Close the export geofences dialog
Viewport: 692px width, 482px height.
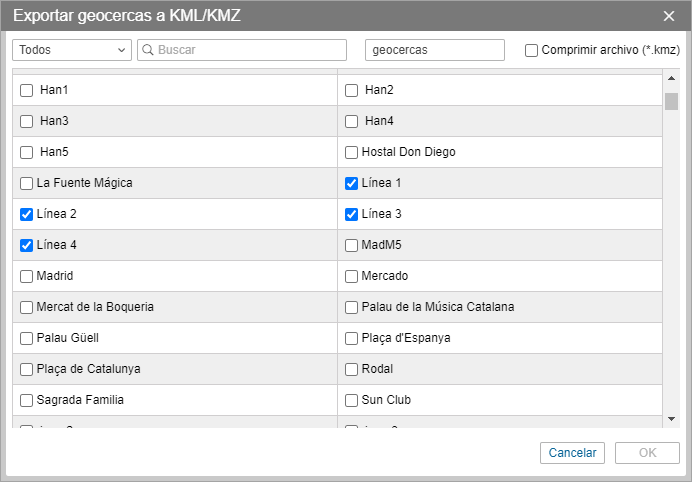[669, 15]
